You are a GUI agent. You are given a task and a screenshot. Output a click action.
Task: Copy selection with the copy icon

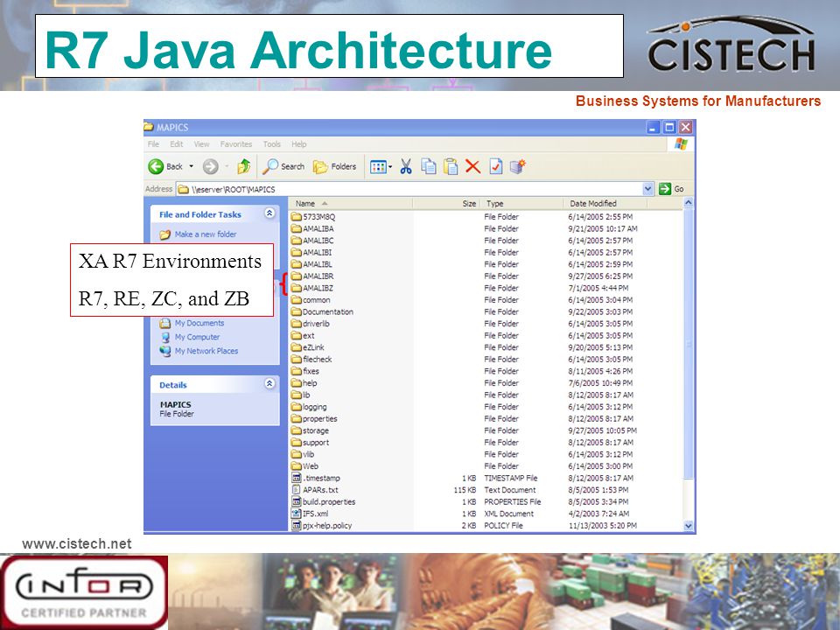(429, 166)
